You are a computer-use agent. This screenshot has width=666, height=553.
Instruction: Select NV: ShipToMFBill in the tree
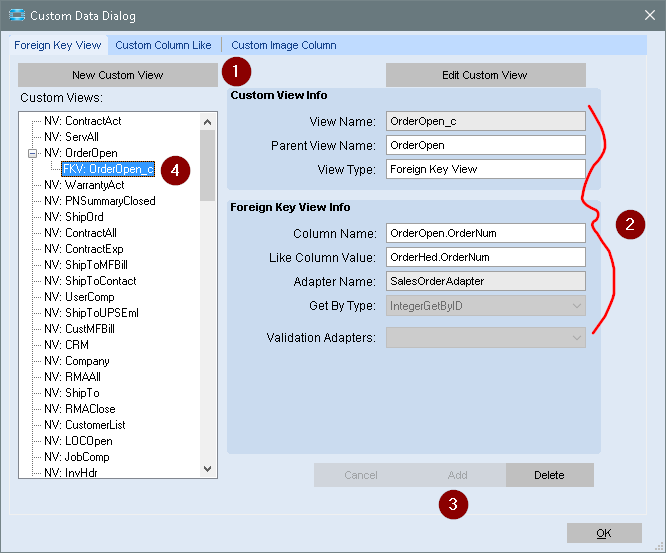(86, 265)
